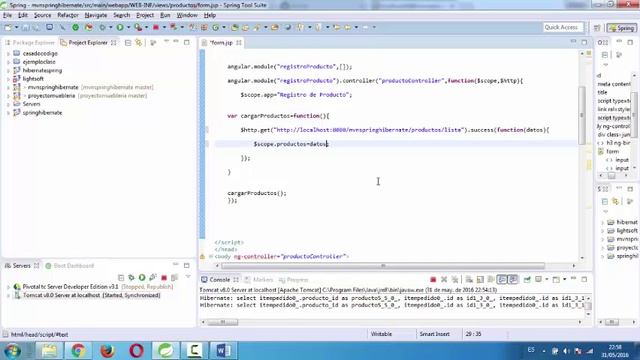Viewport: 640px width, 360px height.
Task: Click the cargarProductos(); code line
Action: 257,193
